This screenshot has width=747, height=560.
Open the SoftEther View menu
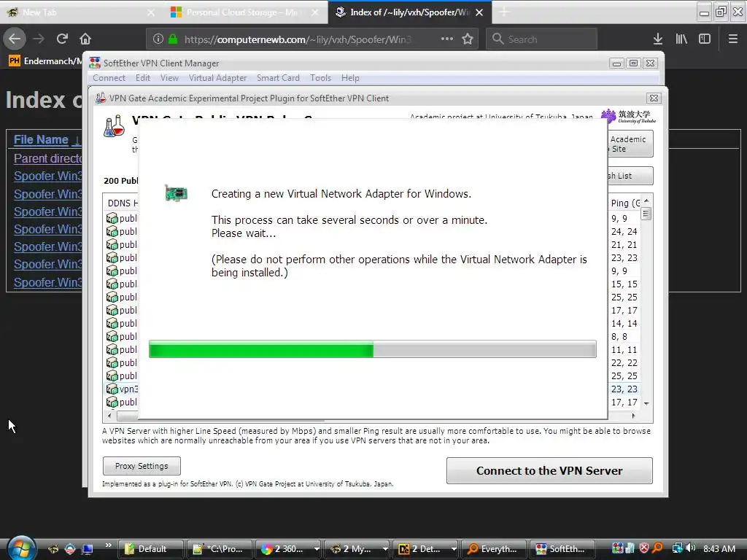[x=169, y=77]
